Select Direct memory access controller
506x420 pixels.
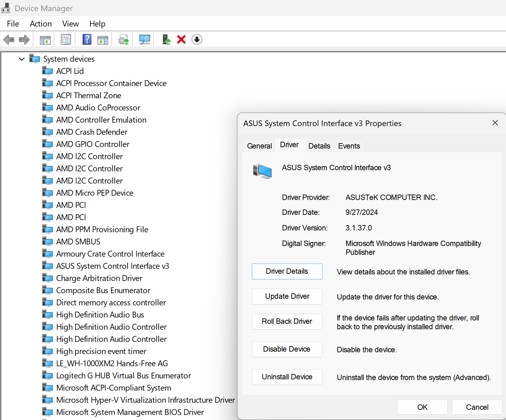coord(111,303)
